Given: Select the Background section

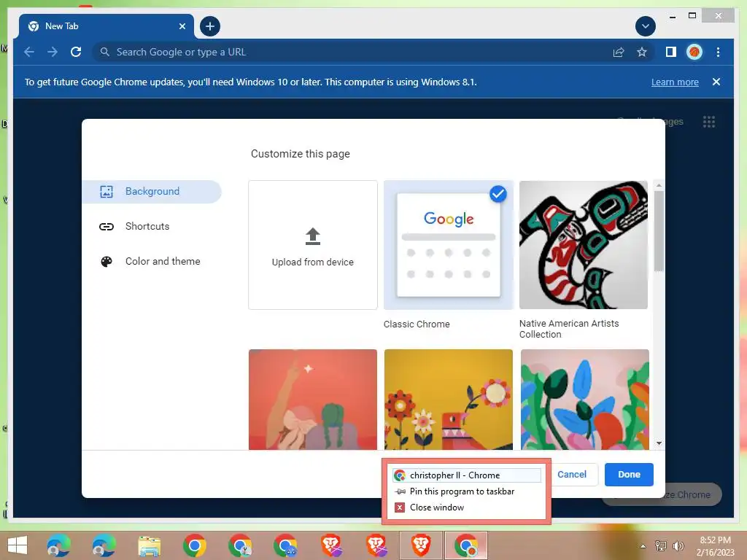Looking at the screenshot, I should pos(152,192).
